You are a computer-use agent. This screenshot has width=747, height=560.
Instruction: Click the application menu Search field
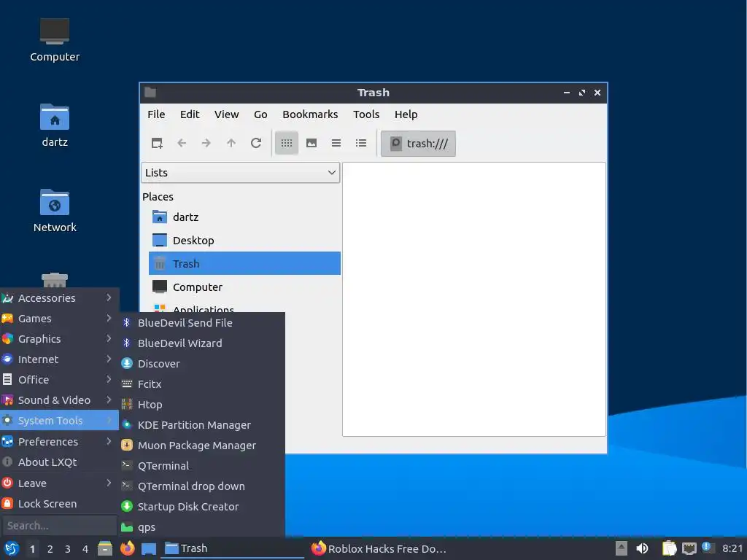(59, 526)
